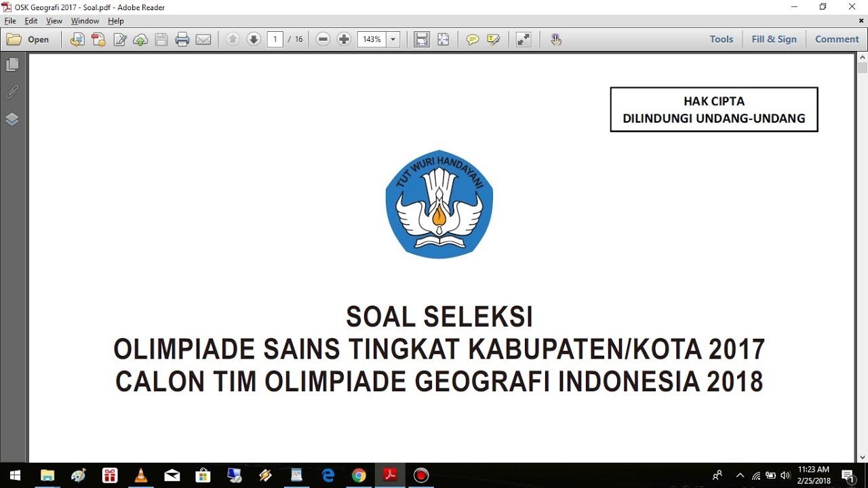Click the Edit PDF online icon
This screenshot has width=868, height=488.
click(120, 39)
